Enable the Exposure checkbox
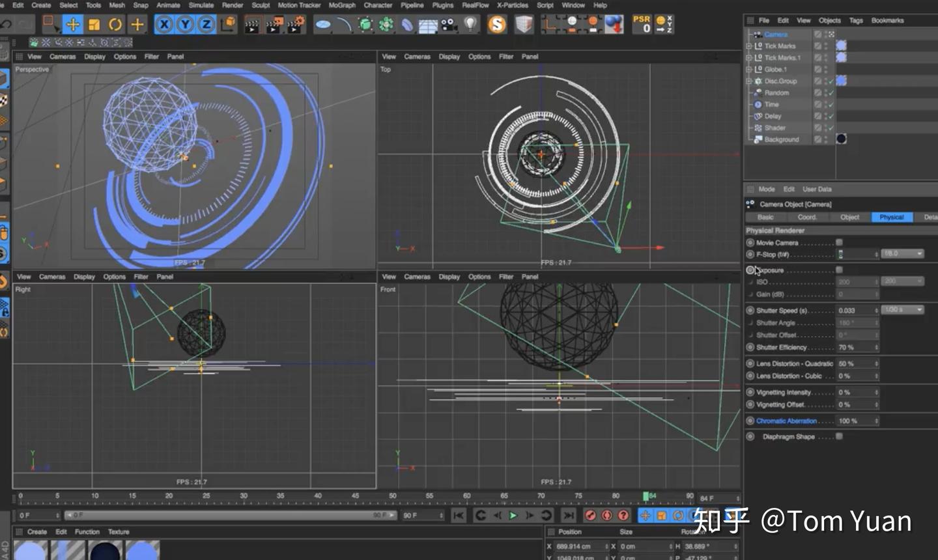 [x=840, y=270]
